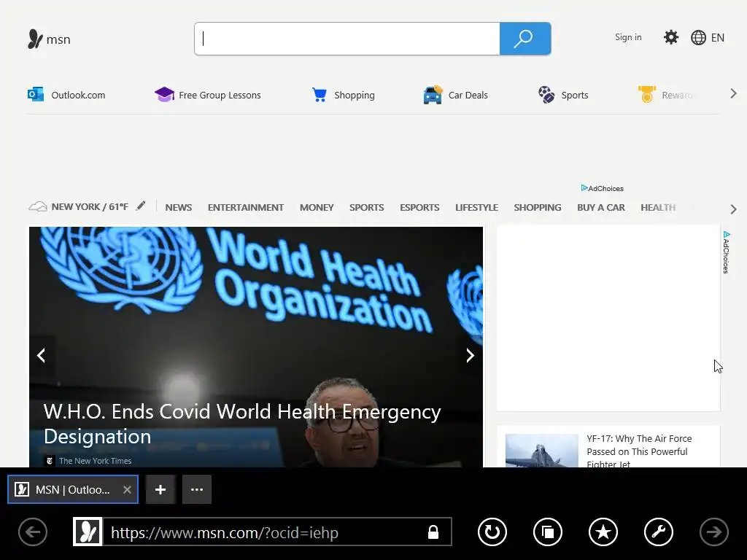Screen dimensions: 747x560
Task: Open favorites star button
Action: pyautogui.click(x=603, y=532)
